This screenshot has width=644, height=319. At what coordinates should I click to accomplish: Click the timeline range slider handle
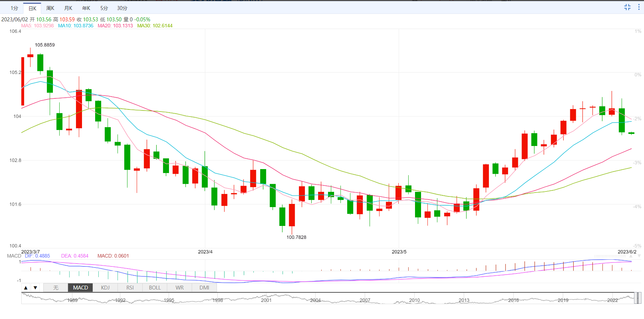pos(638,298)
